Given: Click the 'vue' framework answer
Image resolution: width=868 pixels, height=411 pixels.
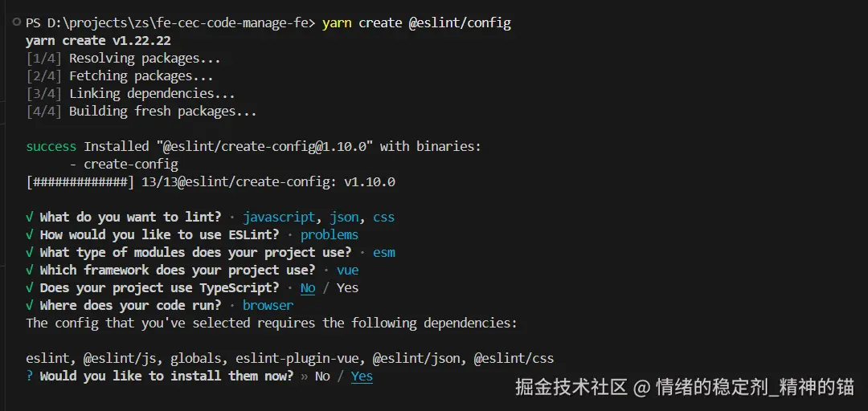Looking at the screenshot, I should coord(347,270).
